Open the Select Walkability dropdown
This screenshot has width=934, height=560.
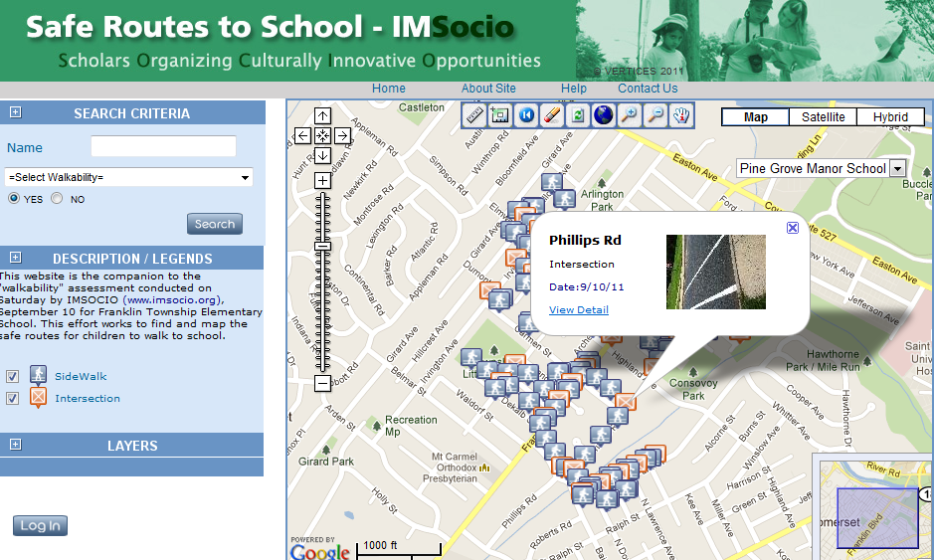[128, 177]
